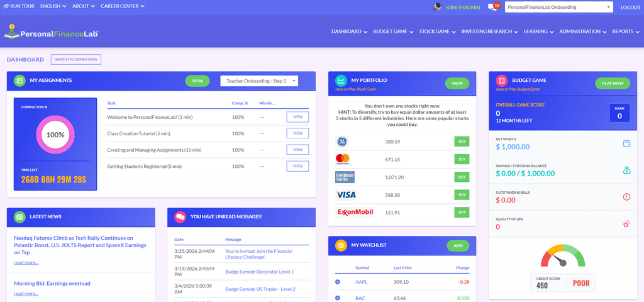
Task: Expand the Dashboard nav menu
Action: 349,31
